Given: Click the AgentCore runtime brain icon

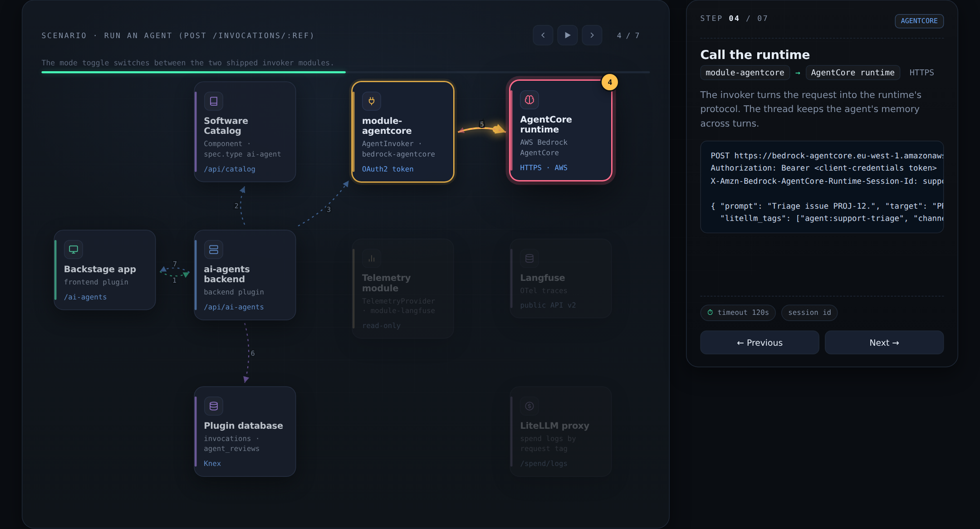Looking at the screenshot, I should coord(529,100).
